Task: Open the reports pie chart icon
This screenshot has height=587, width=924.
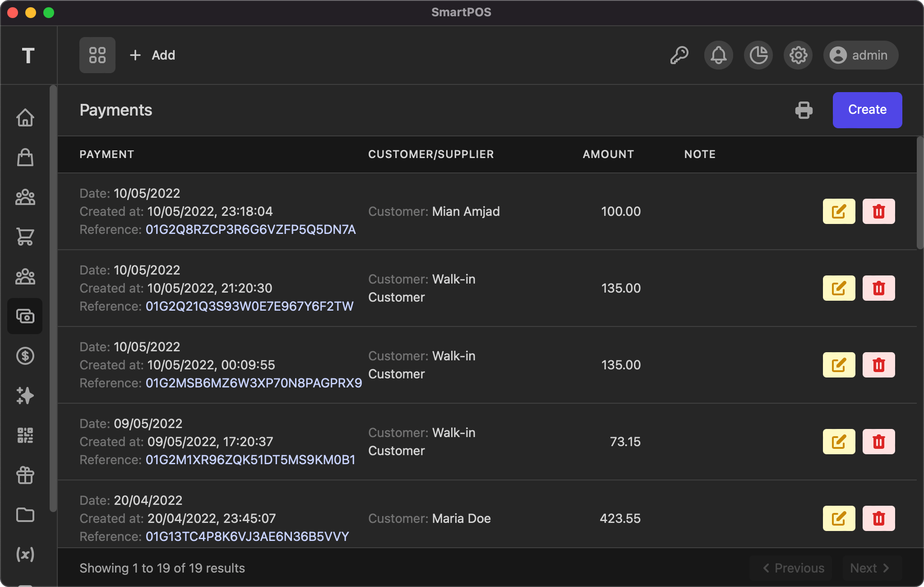Action: [x=758, y=55]
